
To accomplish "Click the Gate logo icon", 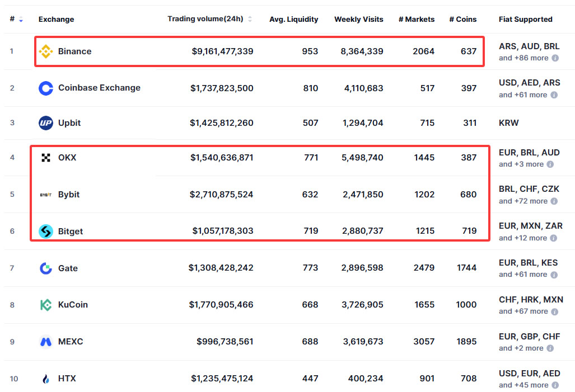I will coord(46,268).
